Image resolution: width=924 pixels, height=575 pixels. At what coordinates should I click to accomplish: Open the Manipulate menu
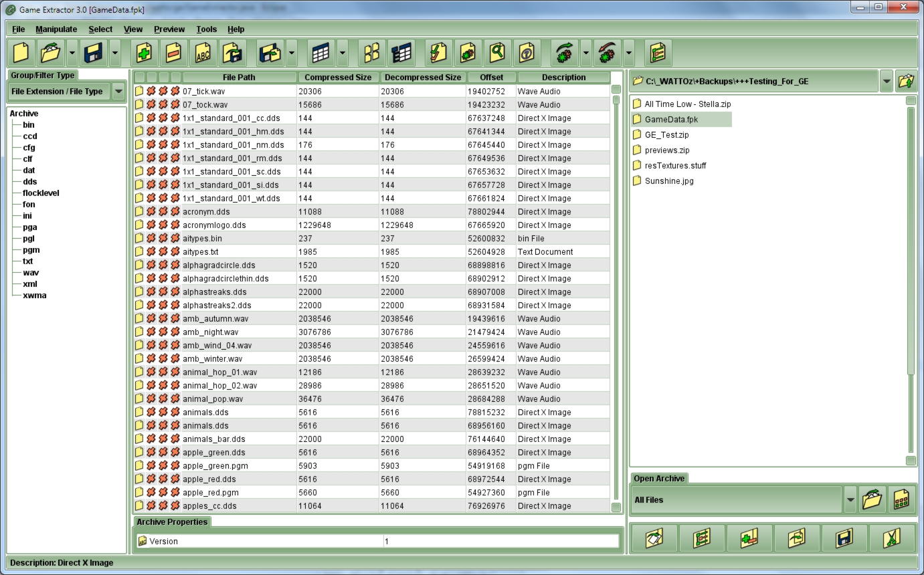56,29
